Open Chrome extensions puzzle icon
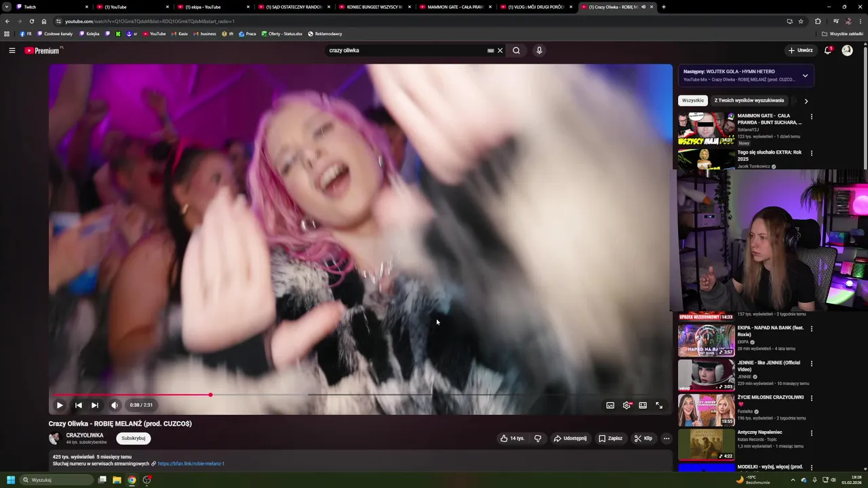Viewport: 868px width, 488px height. coord(818,21)
